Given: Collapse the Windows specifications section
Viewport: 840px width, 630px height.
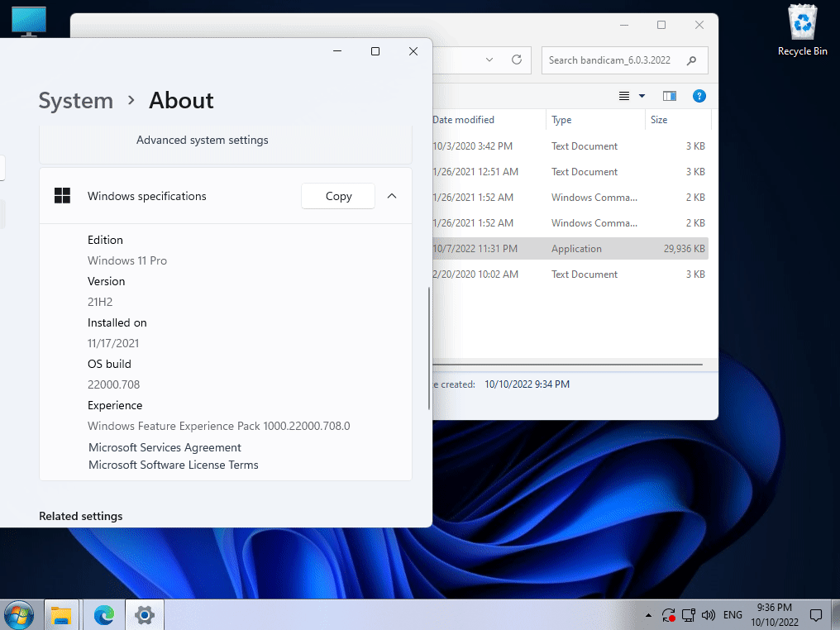Looking at the screenshot, I should pos(392,196).
